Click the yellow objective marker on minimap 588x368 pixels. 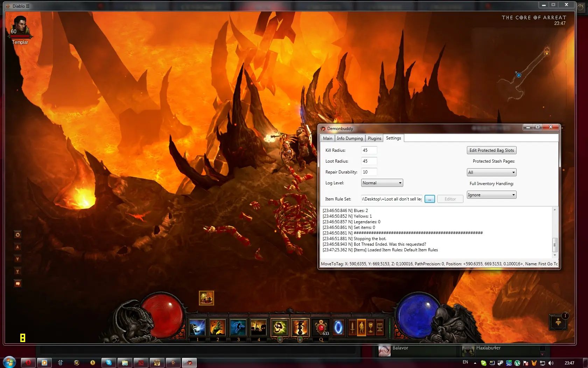coord(547,52)
